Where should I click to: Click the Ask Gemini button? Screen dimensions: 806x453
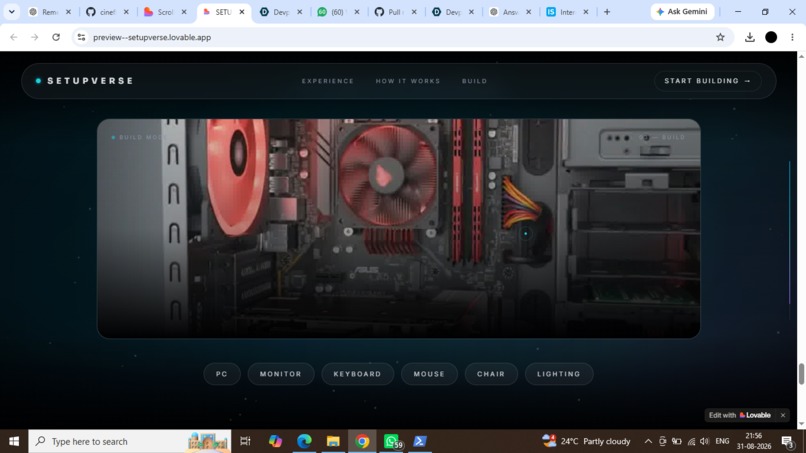pyautogui.click(x=682, y=11)
